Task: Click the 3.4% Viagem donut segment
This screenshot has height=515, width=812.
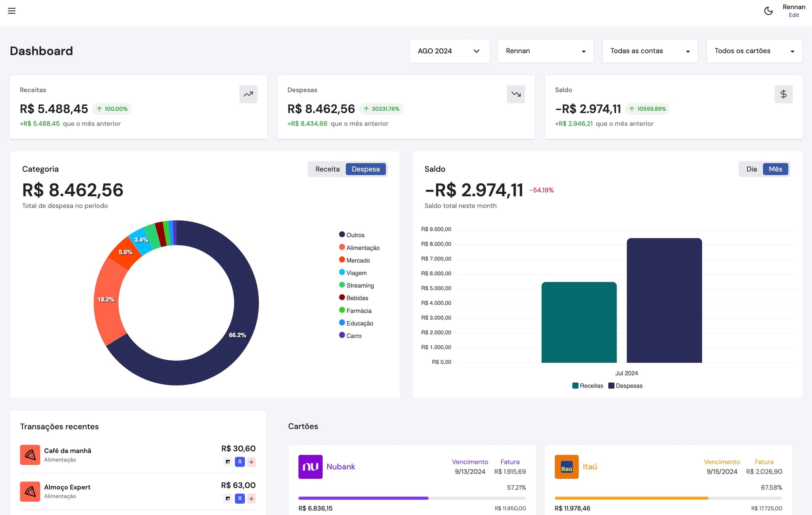Action: click(x=141, y=240)
